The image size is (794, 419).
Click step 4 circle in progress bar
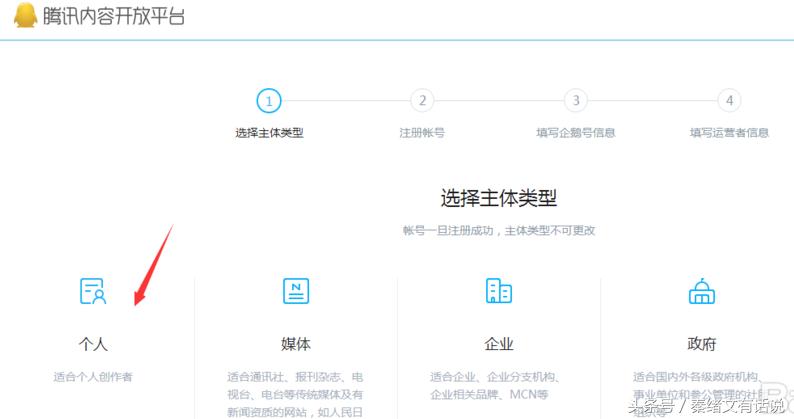pyautogui.click(x=729, y=101)
